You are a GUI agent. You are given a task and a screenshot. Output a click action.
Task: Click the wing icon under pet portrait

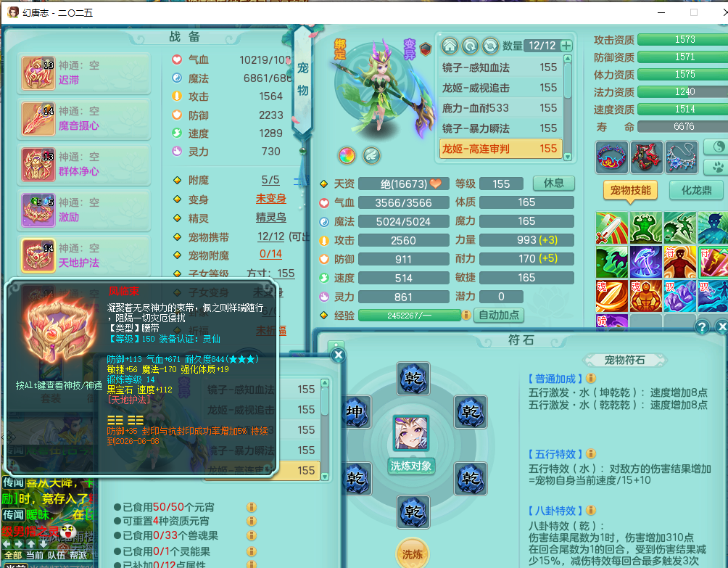[x=371, y=155]
